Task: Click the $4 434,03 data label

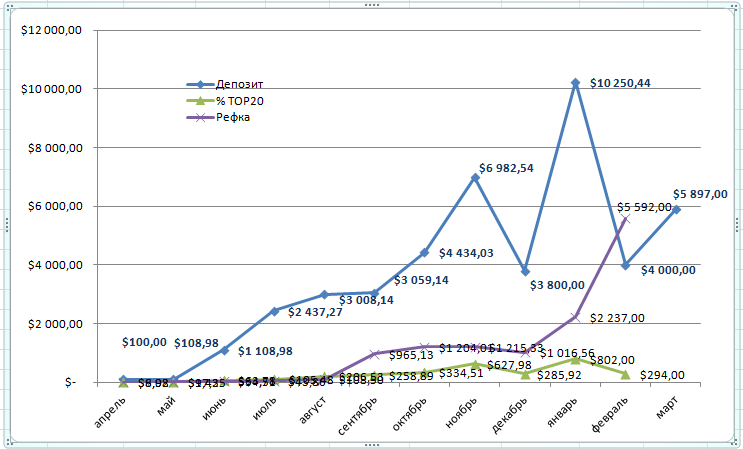Action: (x=466, y=253)
